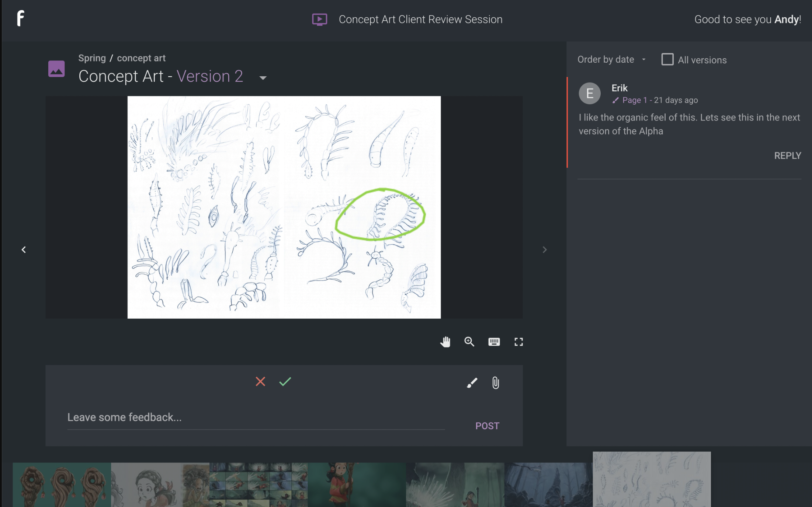Click the purple play screen icon in the header
Image resolution: width=812 pixels, height=507 pixels.
click(319, 19)
